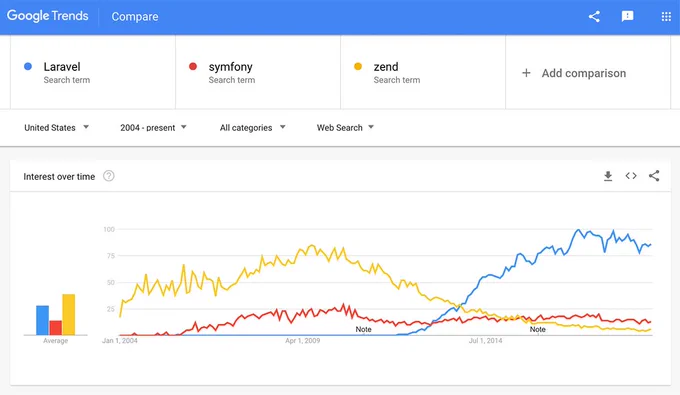Open the Google apps grid icon
Screen dimensions: 680x395
click(x=666, y=16)
